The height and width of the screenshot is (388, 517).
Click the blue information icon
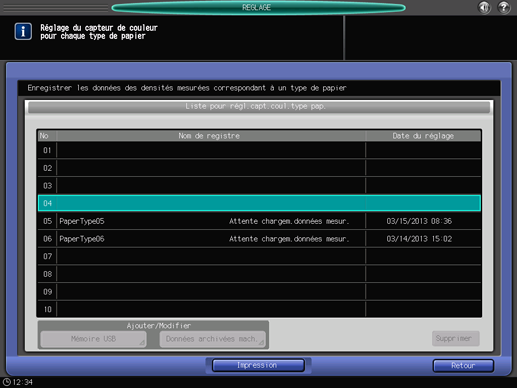[x=23, y=32]
